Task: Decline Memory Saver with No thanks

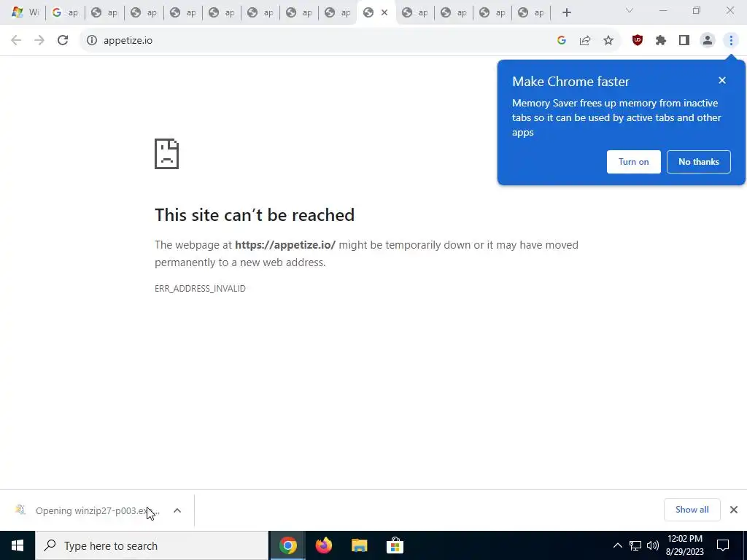Action: (698, 162)
